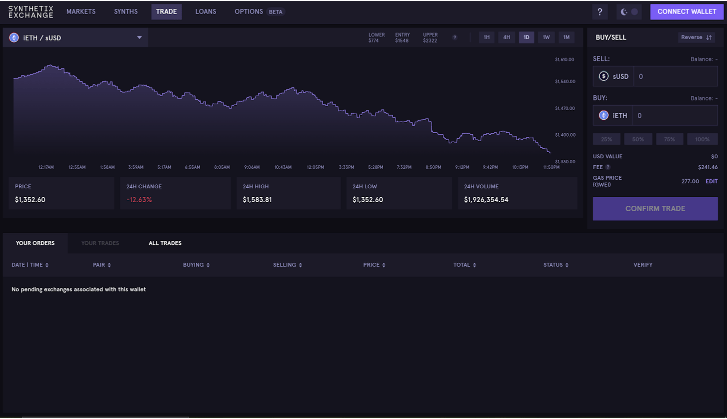Click the iETH coin icon in pair selector
The height and width of the screenshot is (419, 727).
point(14,38)
